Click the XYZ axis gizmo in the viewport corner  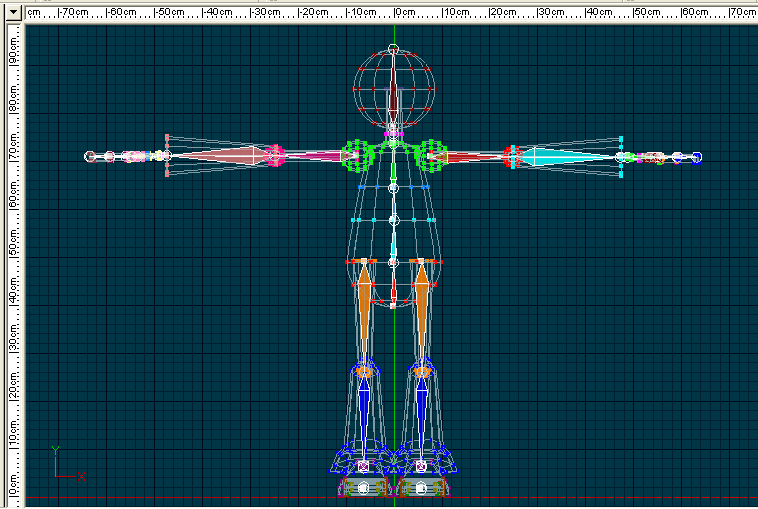[x=63, y=468]
